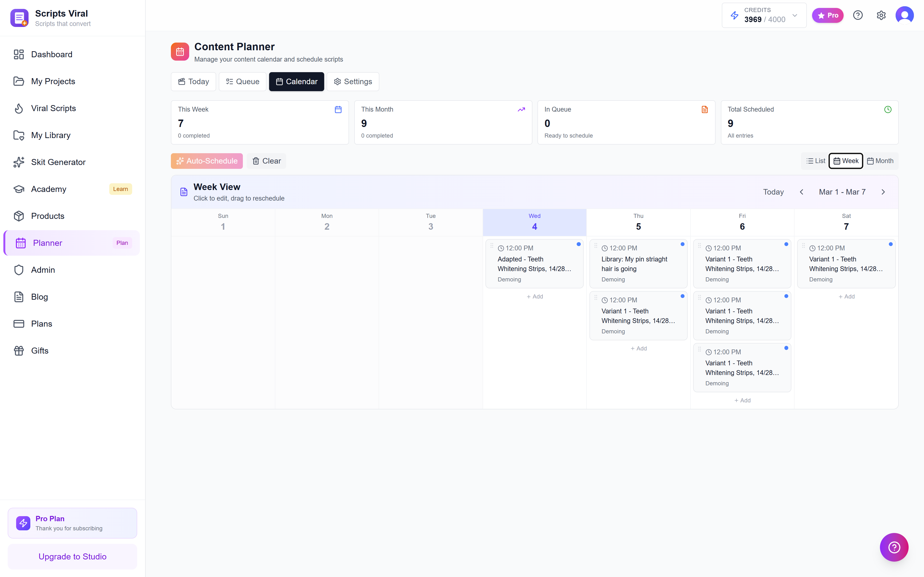The height and width of the screenshot is (577, 924).
Task: Open the Skit Generator tool
Action: coord(58,162)
